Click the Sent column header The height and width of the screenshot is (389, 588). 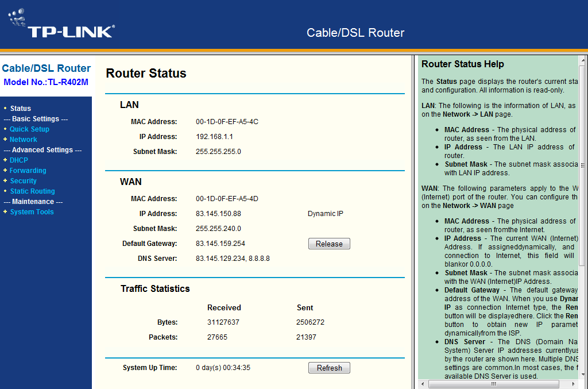click(x=305, y=307)
